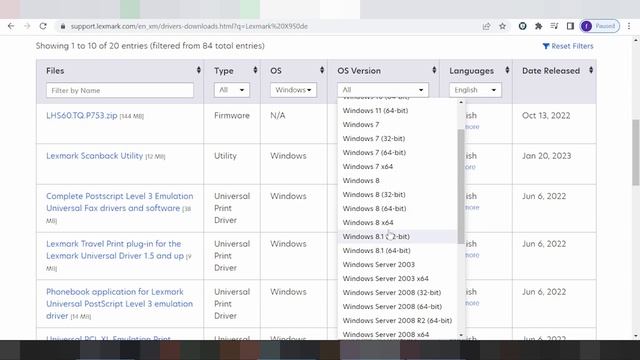Select plain Windows 7 option
This screenshot has width=640, height=360.
[x=397, y=124]
